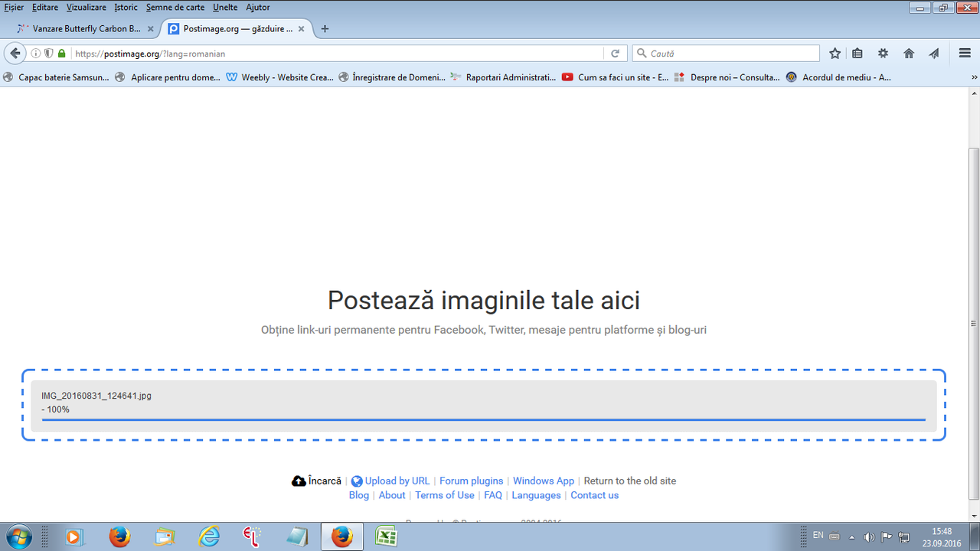The image size is (980, 551).
Task: Go to the home page icon
Action: 909,54
